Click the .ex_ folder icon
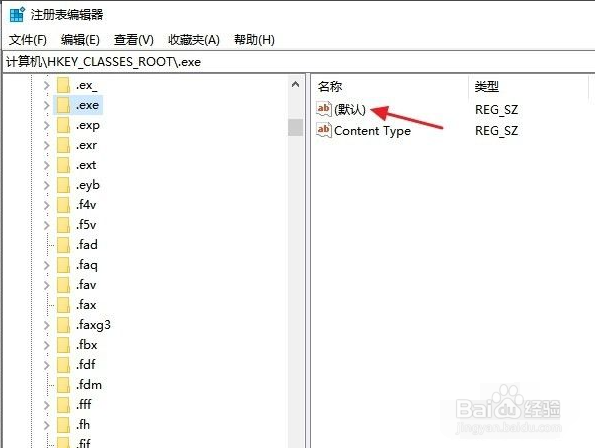 point(63,85)
